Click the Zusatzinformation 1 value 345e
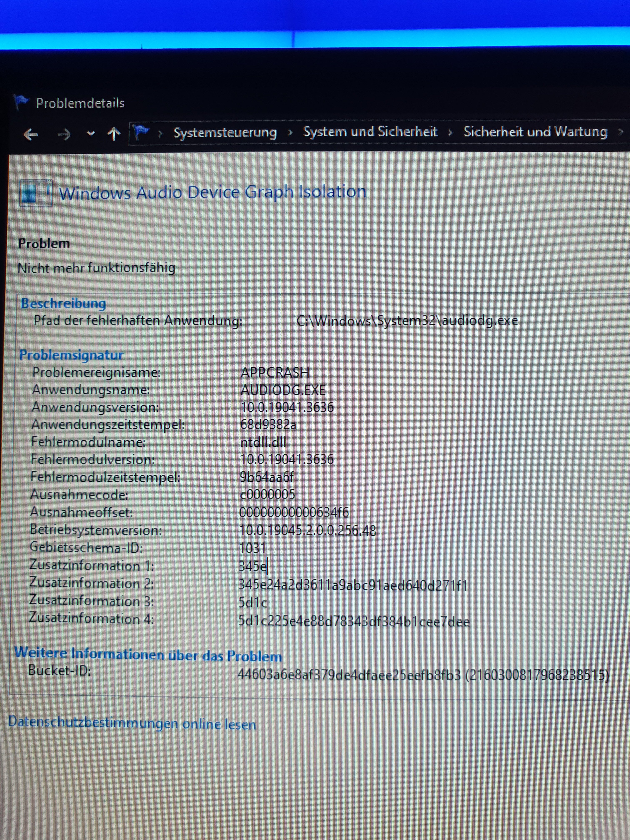The width and height of the screenshot is (630, 840). coord(252,566)
